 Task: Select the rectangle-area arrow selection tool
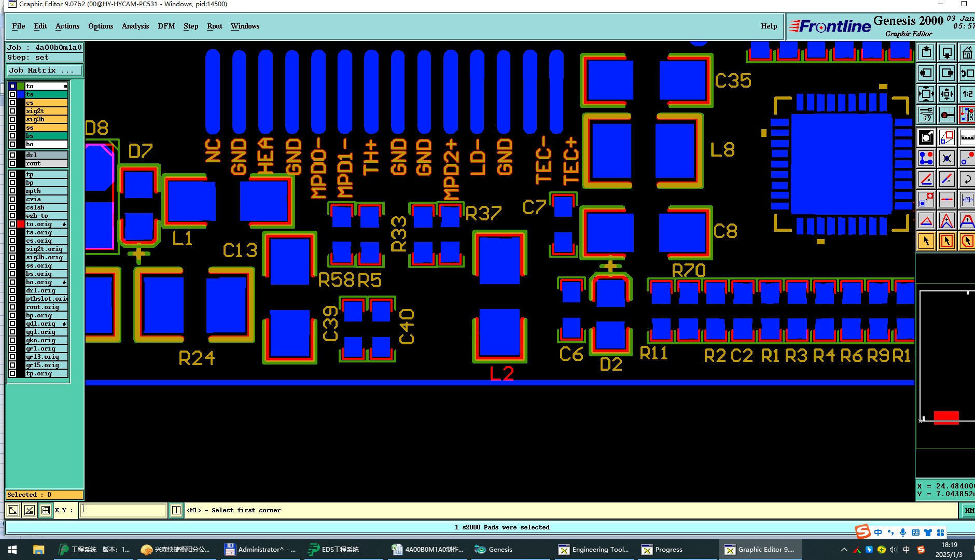pyautogui.click(x=947, y=241)
